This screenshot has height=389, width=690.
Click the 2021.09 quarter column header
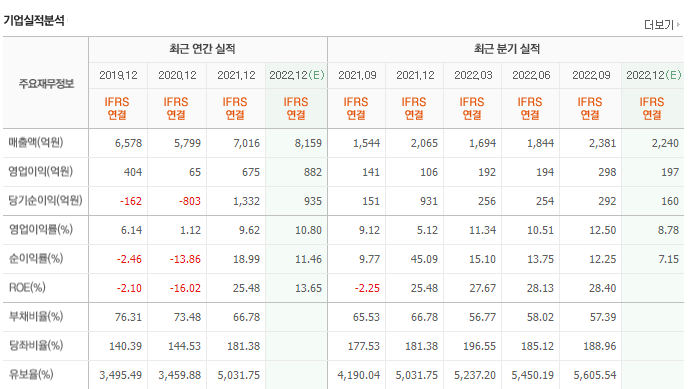(357, 75)
